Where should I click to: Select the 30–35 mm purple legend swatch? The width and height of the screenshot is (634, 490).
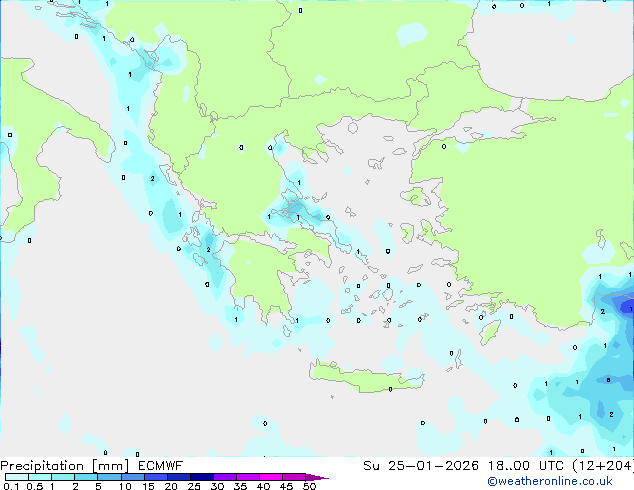[x=224, y=477]
